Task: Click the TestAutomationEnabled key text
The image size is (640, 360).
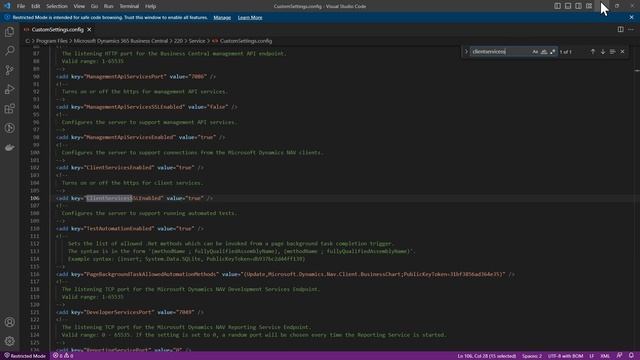Action: click(x=120, y=229)
